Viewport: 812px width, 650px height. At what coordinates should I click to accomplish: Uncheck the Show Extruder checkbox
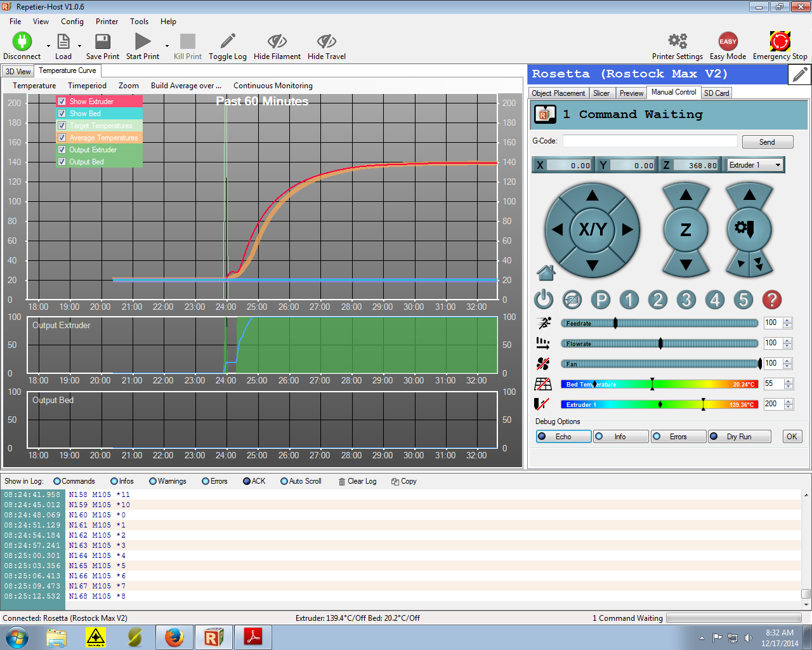click(x=62, y=102)
